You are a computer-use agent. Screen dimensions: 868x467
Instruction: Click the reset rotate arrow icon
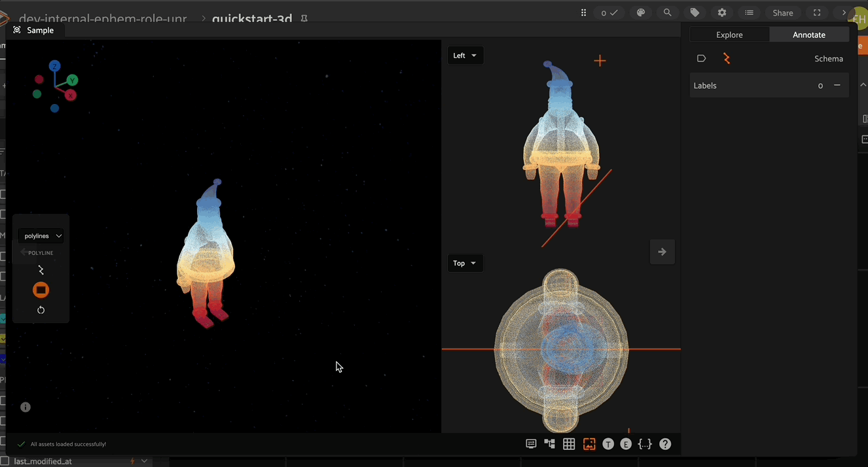pyautogui.click(x=41, y=310)
